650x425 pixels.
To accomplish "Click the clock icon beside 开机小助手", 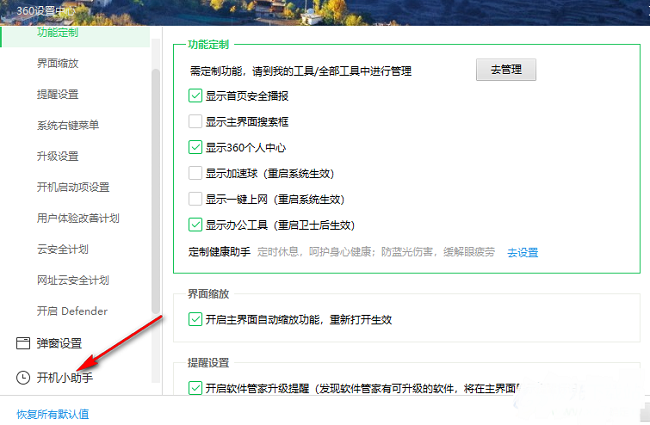I will tap(23, 378).
